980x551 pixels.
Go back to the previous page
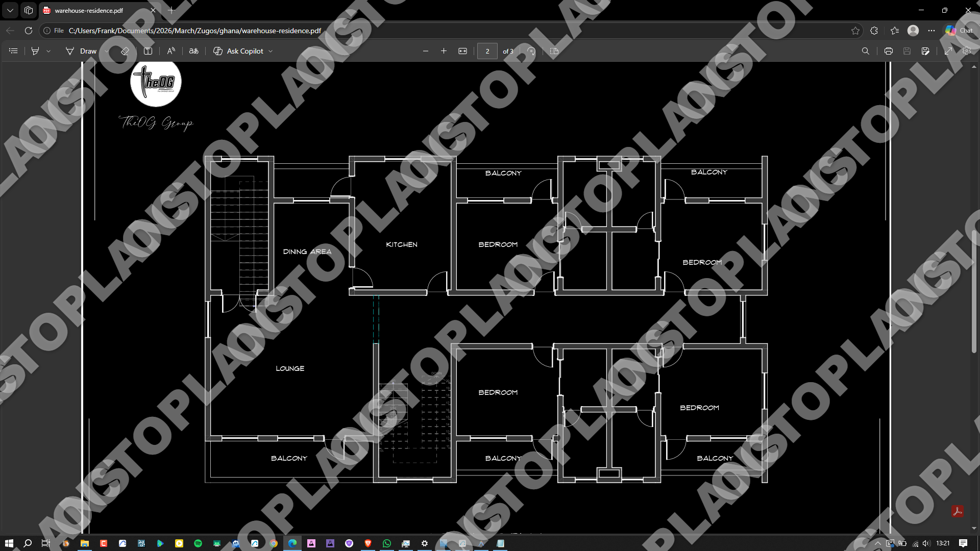coord(10,31)
